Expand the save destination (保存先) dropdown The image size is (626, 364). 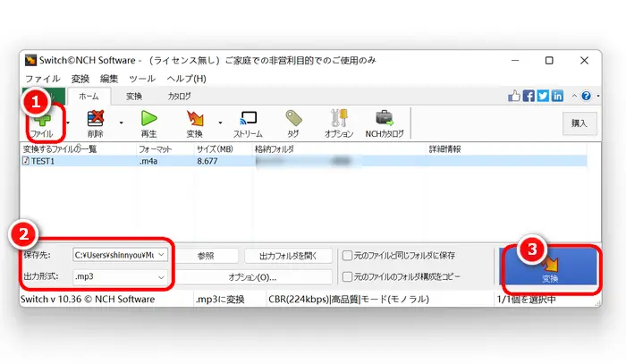(x=160, y=255)
